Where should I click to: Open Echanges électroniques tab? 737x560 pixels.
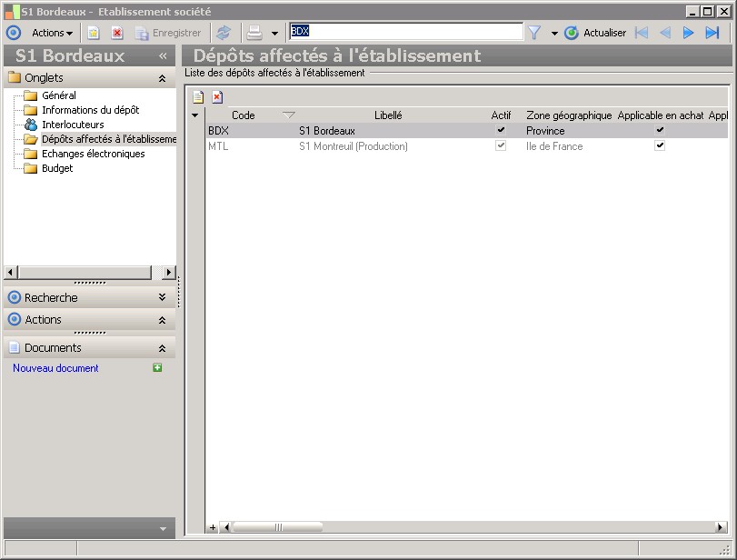93,154
